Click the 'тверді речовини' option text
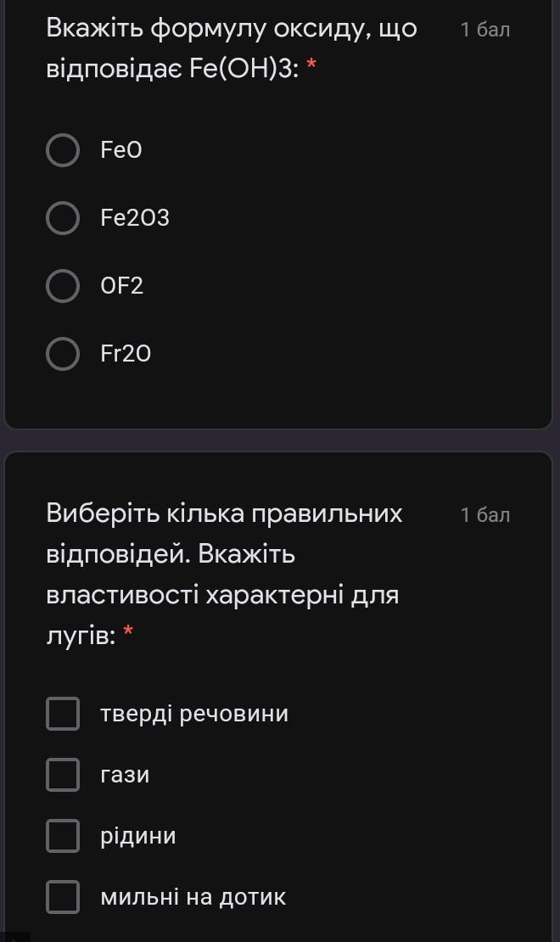Viewport: 560px width, 942px height. [194, 714]
